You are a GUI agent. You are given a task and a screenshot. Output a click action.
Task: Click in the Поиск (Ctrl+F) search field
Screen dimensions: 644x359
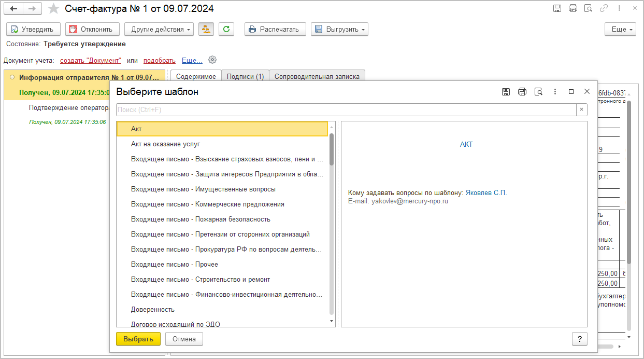pyautogui.click(x=346, y=109)
